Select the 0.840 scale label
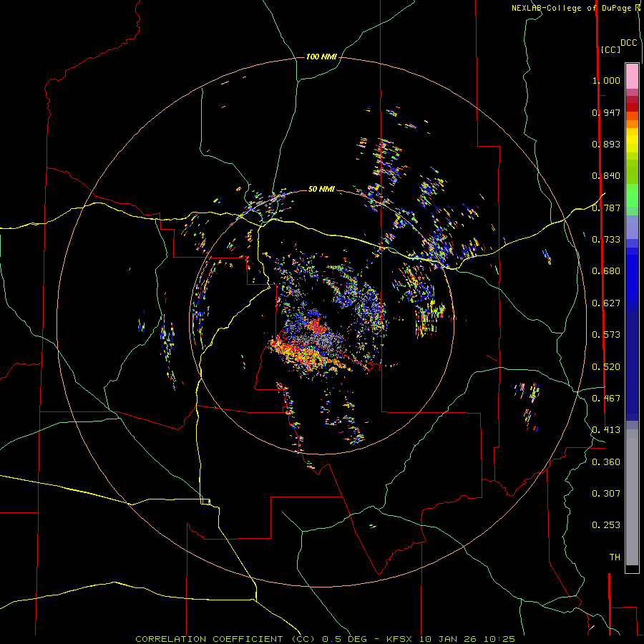The height and width of the screenshot is (644, 644). (606, 176)
